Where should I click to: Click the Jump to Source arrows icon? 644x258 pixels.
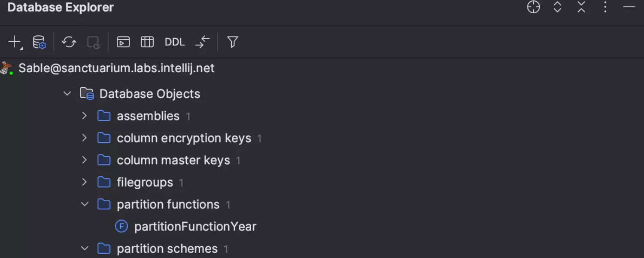[202, 42]
